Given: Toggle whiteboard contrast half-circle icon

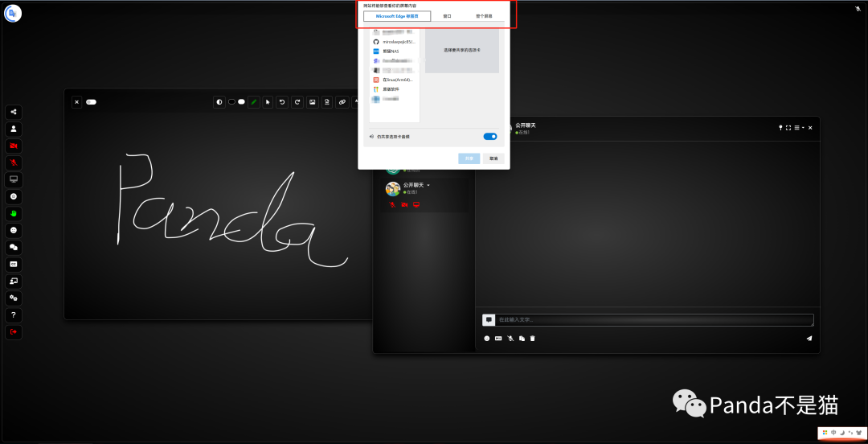Looking at the screenshot, I should click(219, 102).
